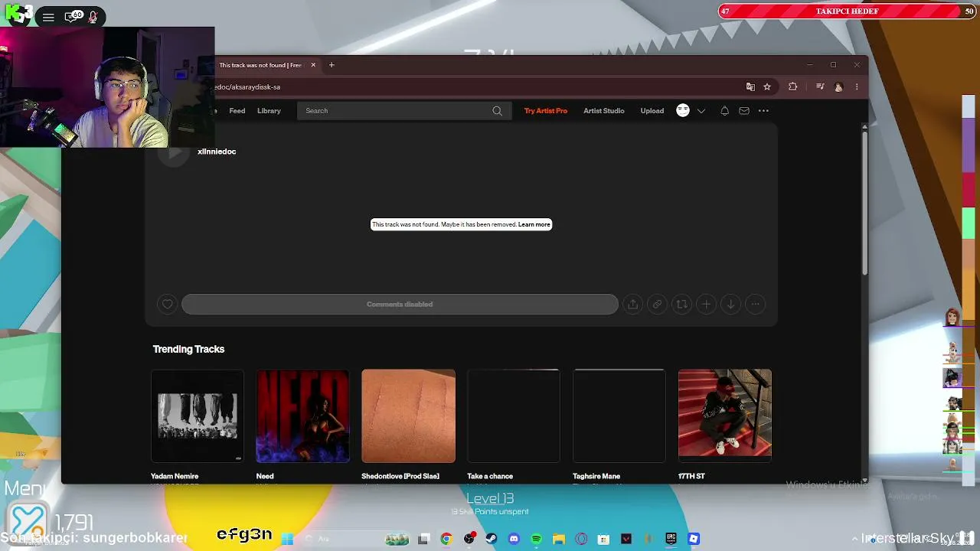Launch Epic Games from the taskbar
Screen dimensions: 980x551
pos(671,539)
